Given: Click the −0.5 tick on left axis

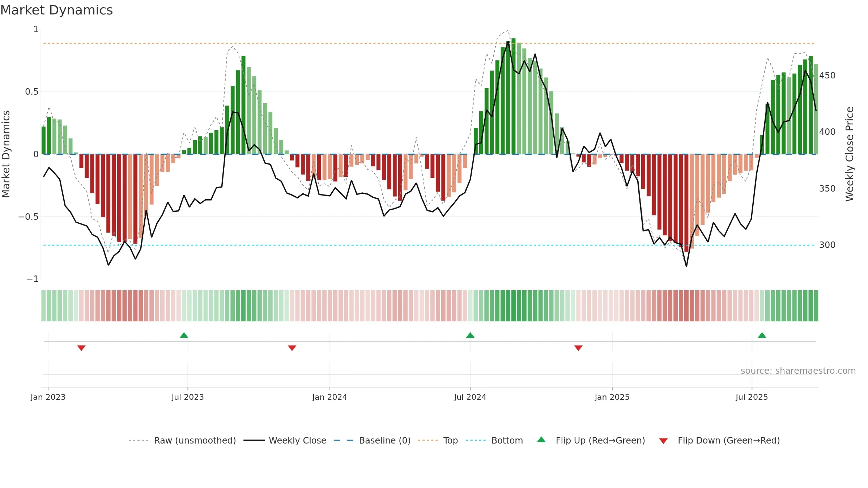Looking at the screenshot, I should (x=29, y=217).
